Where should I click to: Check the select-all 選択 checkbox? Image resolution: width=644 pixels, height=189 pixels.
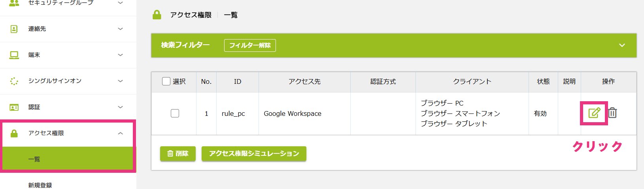coord(166,81)
